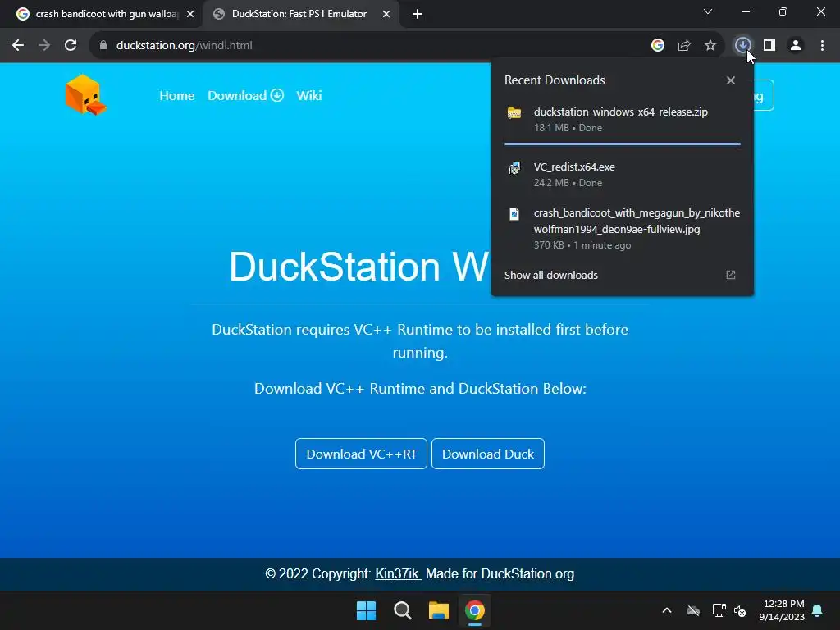This screenshot has width=840, height=630.
Task: Go to Home in site navigation
Action: tap(177, 95)
